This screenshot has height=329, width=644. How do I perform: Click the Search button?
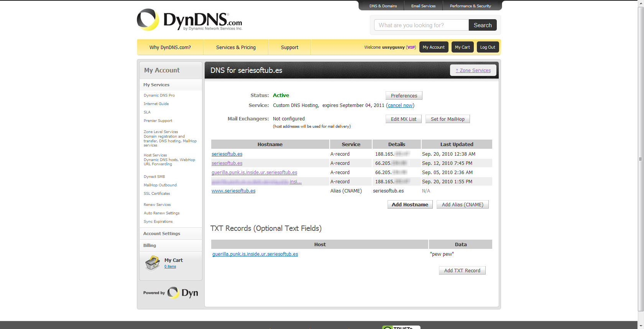pyautogui.click(x=483, y=25)
